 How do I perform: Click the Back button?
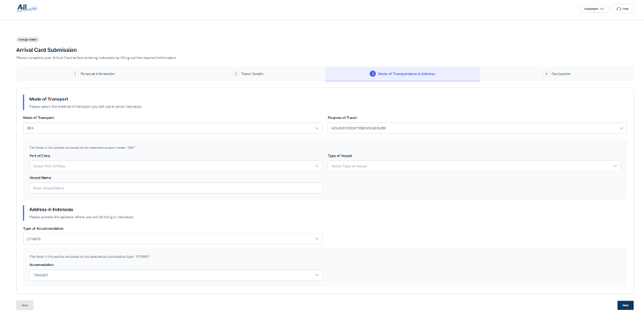(25, 305)
